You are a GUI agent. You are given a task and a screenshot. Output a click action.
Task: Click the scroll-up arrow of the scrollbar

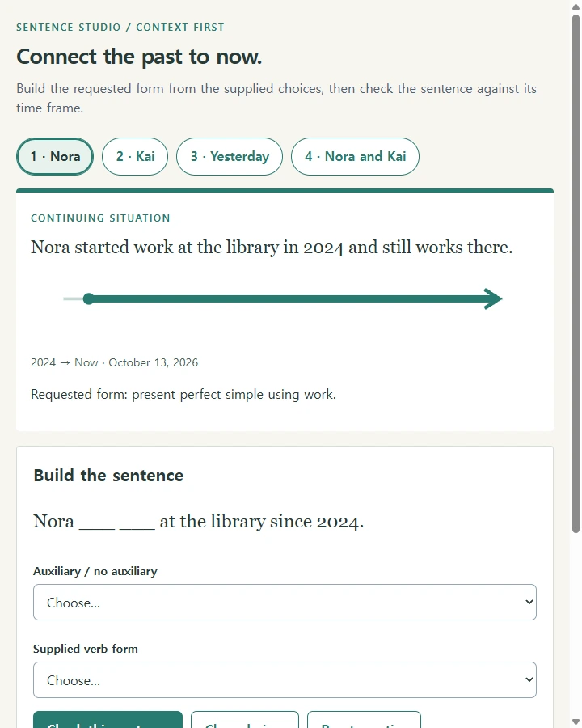[576, 6]
